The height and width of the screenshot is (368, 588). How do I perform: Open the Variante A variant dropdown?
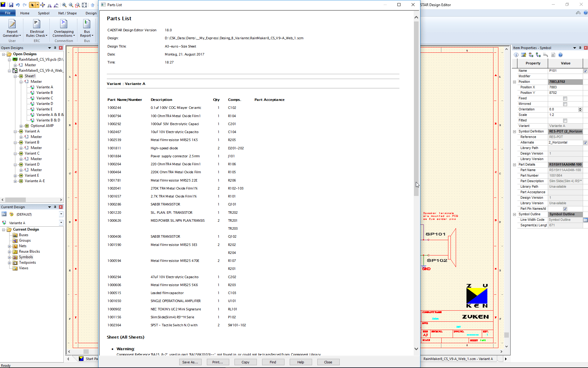[x=61, y=223]
